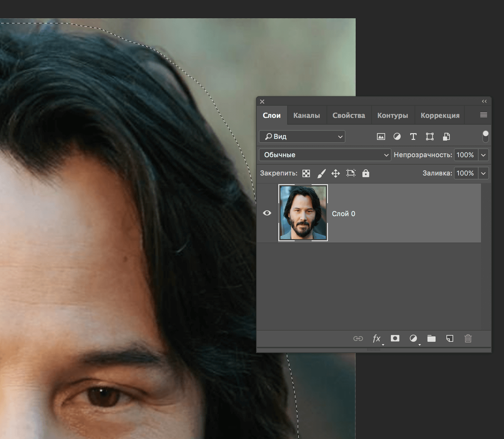Viewport: 504px width, 439px height.
Task: Click Непрозрачность 100% value field
Action: pos(466,155)
